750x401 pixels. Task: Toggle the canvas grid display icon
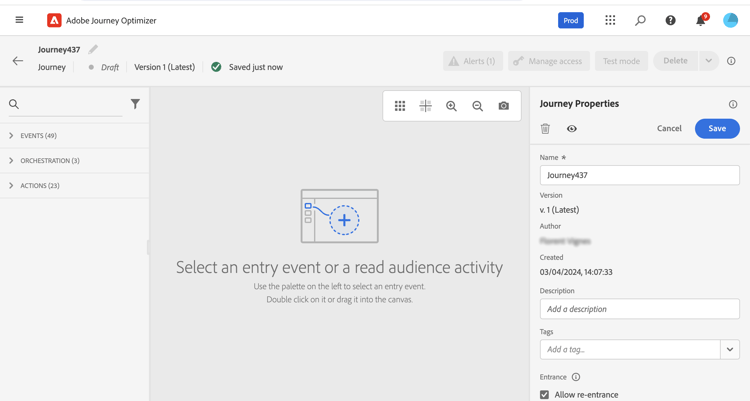(x=400, y=106)
